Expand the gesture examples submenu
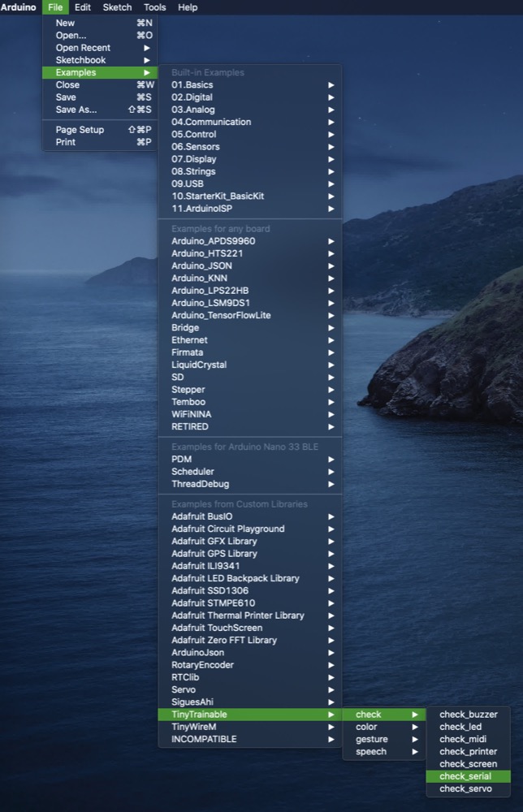This screenshot has width=523, height=812. pos(372,739)
